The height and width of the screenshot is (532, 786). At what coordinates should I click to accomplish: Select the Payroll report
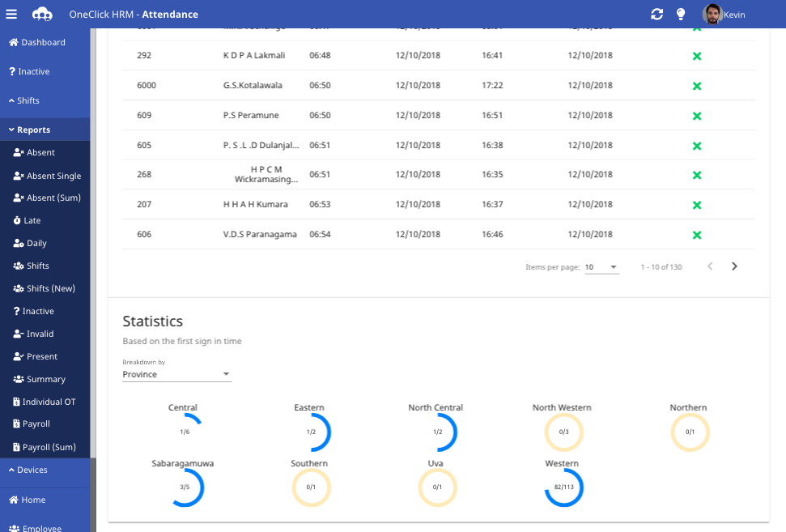[37, 423]
